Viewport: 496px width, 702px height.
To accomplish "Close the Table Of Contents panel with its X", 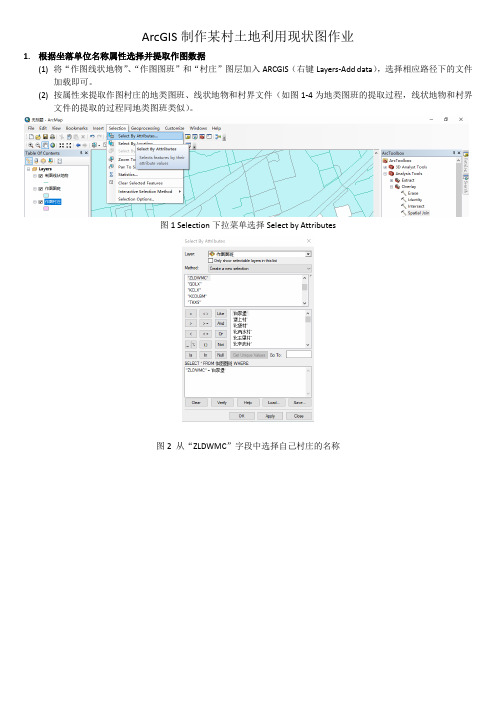I will [87, 153].
